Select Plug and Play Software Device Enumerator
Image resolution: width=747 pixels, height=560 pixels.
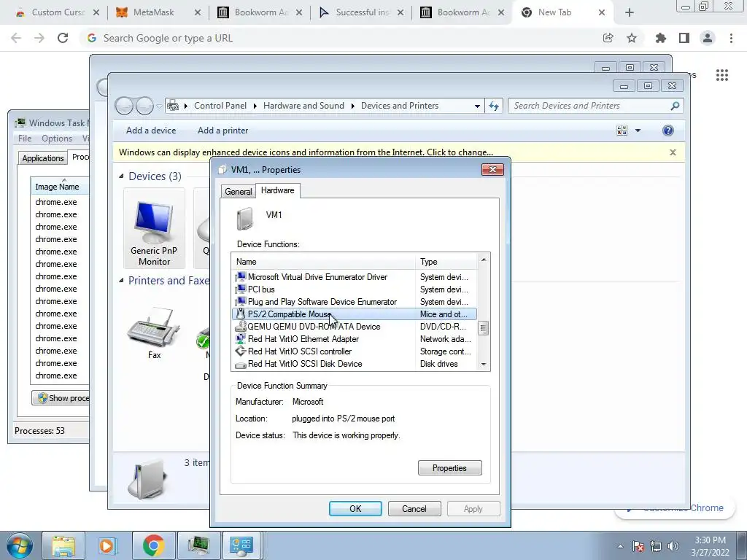click(x=354, y=302)
